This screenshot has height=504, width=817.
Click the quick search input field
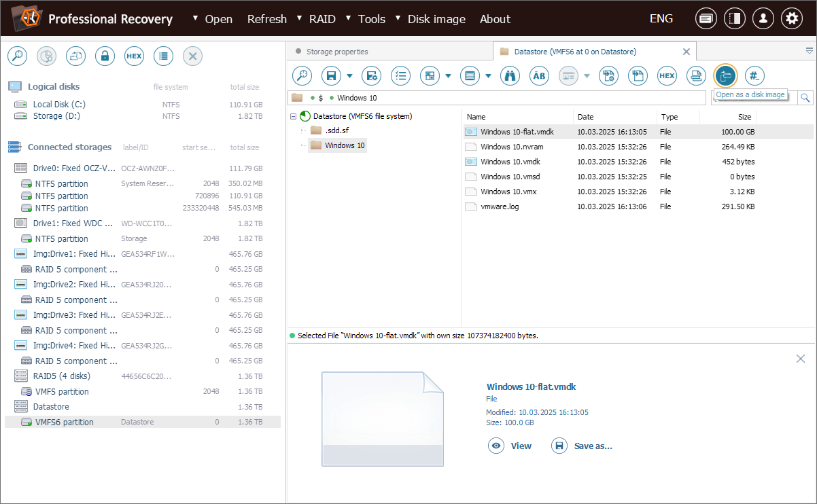[x=754, y=98]
